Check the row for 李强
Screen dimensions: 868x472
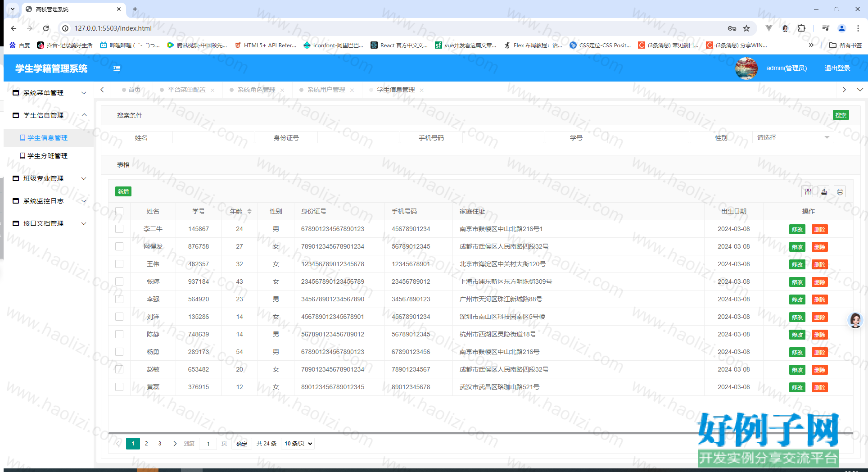119,299
